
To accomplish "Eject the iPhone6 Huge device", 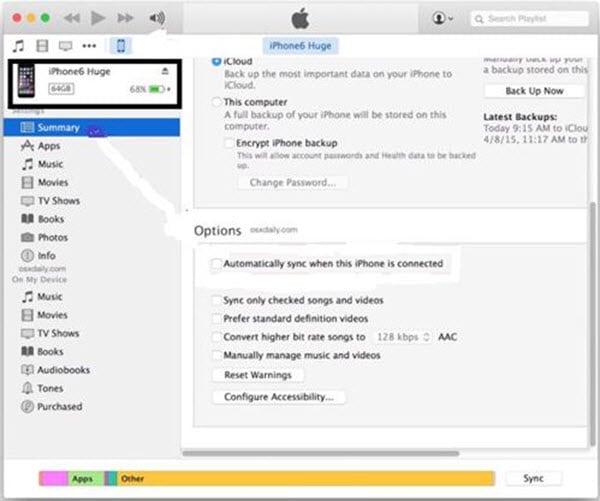I will 165,71.
